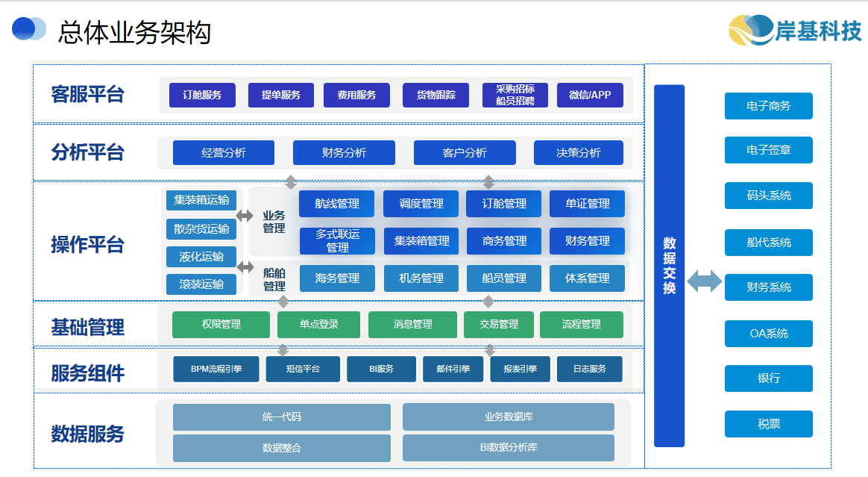
Task: Open the 电子签章 external system box
Action: pyautogui.click(x=768, y=150)
